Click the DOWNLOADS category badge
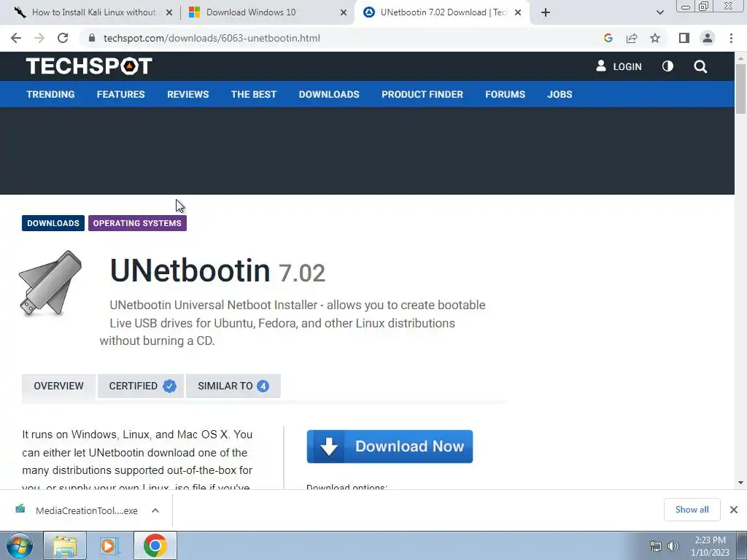The image size is (747, 560). point(53,223)
